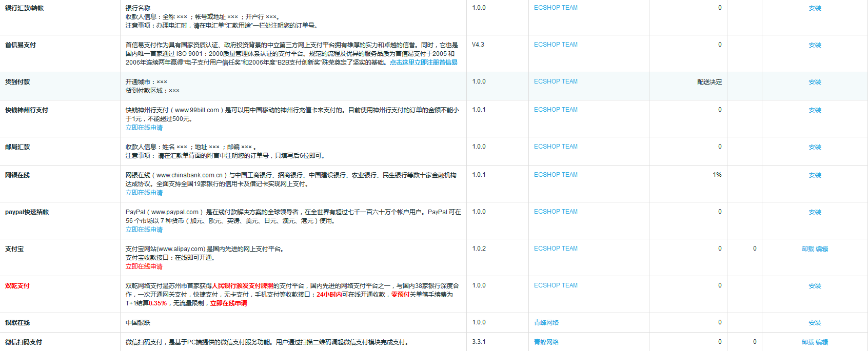Select the red 双乾支付 payment name
Viewport: 868px width, 351px height.
point(17,286)
